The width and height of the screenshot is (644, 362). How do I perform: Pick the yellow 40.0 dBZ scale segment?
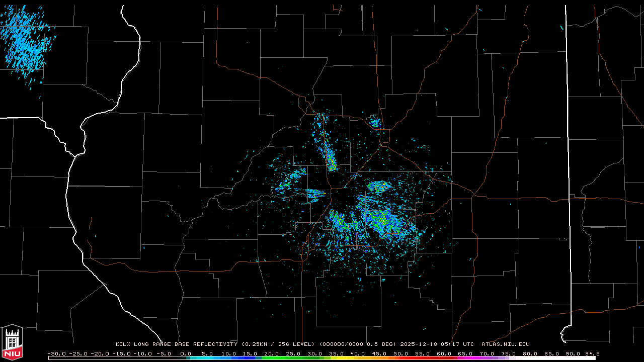point(358,358)
